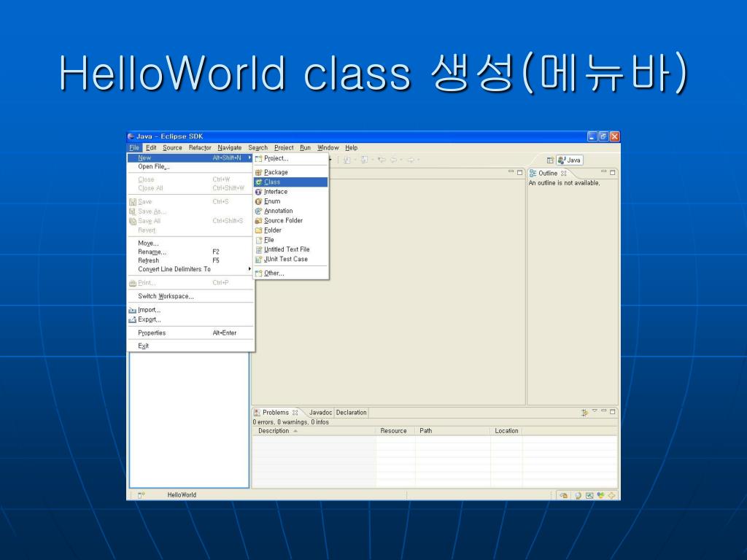
Task: Click the Samples colored-shapes status bar icon
Action: 600,495
